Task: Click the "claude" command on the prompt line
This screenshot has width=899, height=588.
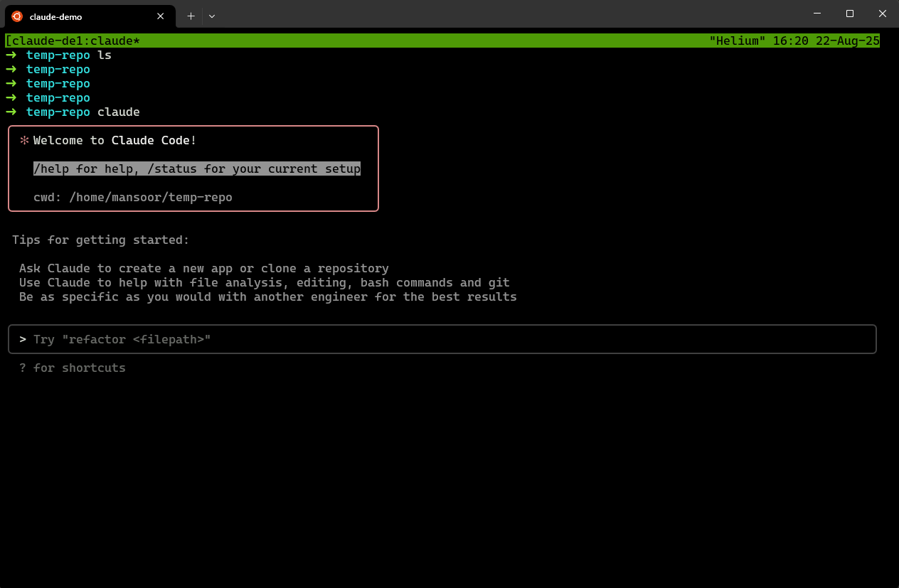Action: tap(119, 112)
